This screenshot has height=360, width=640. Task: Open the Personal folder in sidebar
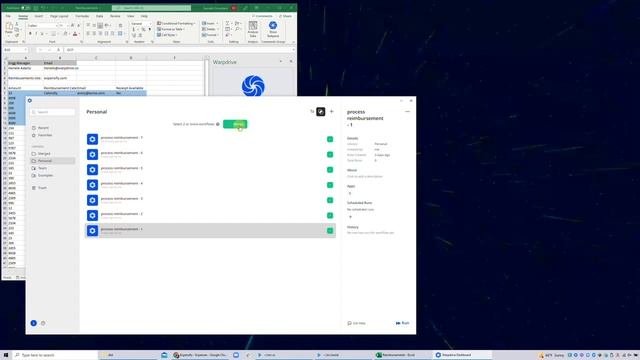pos(53,161)
